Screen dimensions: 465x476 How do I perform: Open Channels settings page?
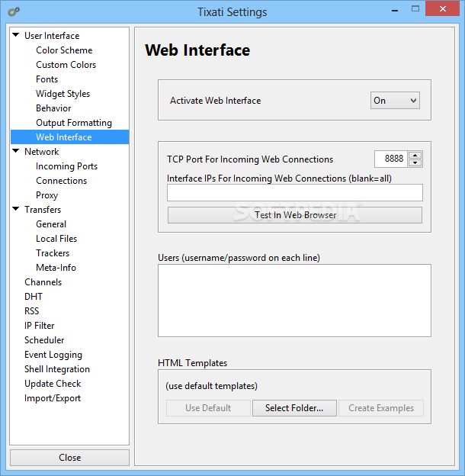[43, 282]
